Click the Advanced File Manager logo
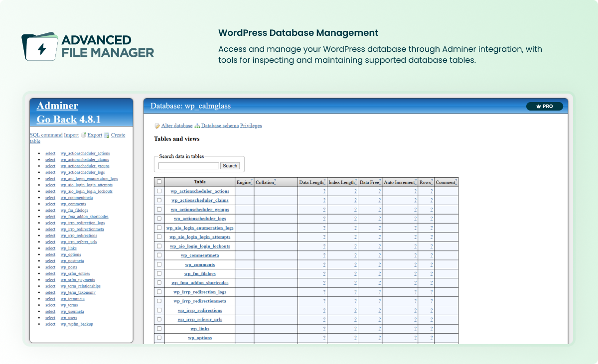 tap(88, 46)
